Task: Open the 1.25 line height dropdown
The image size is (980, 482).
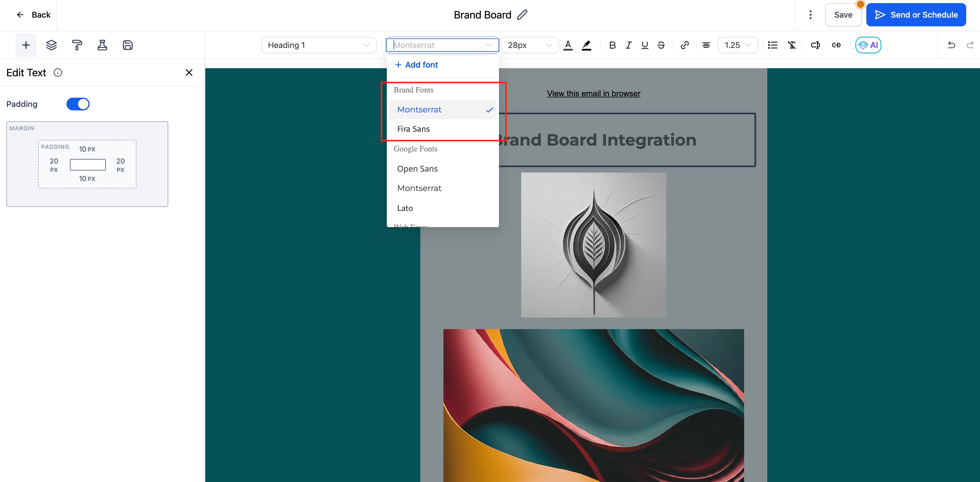Action: [x=737, y=45]
